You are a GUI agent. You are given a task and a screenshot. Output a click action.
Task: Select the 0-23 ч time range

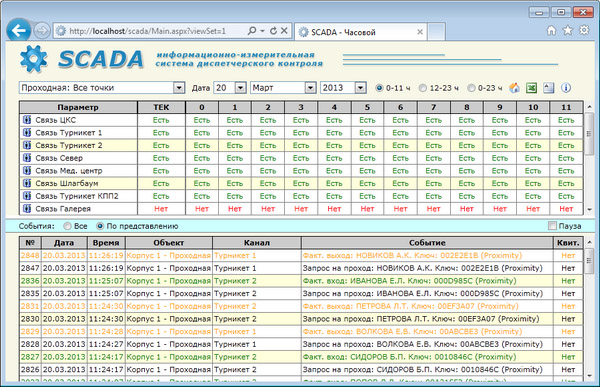click(x=471, y=88)
